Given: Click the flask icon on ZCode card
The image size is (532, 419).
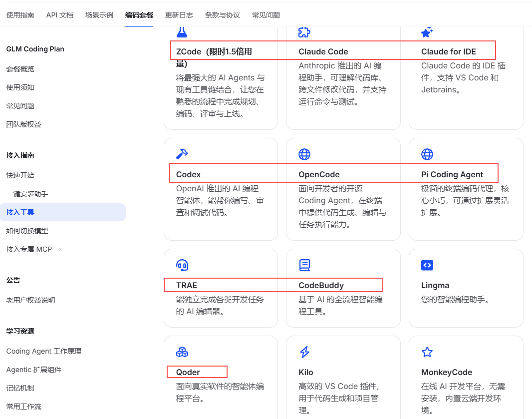Looking at the screenshot, I should point(182,32).
